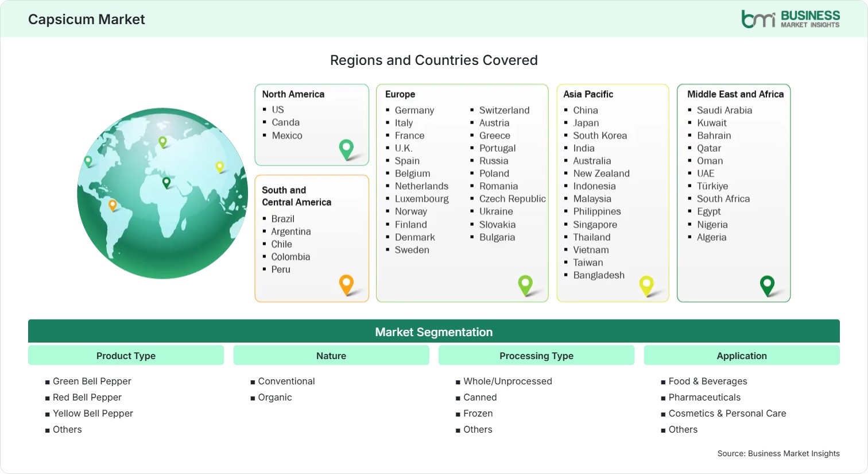Click the dark green pin over Africa on the globe
Viewport: 868px width, 474px height.
point(166,183)
